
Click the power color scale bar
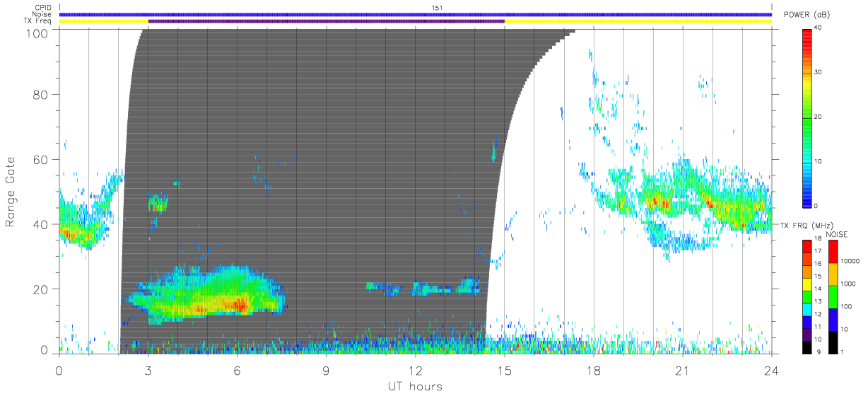click(807, 117)
